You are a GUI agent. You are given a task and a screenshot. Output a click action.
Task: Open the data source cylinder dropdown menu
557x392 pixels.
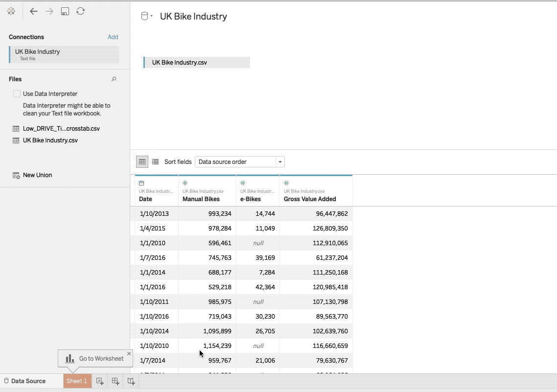(147, 16)
